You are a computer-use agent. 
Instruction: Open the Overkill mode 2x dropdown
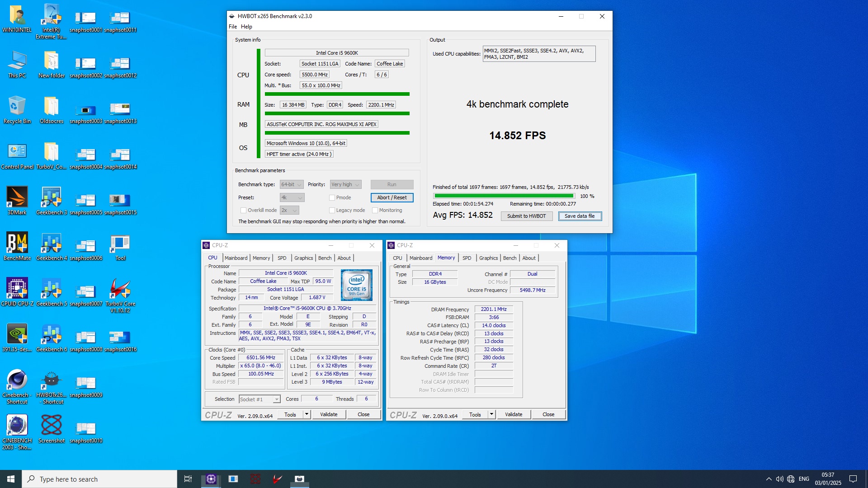[x=289, y=210]
